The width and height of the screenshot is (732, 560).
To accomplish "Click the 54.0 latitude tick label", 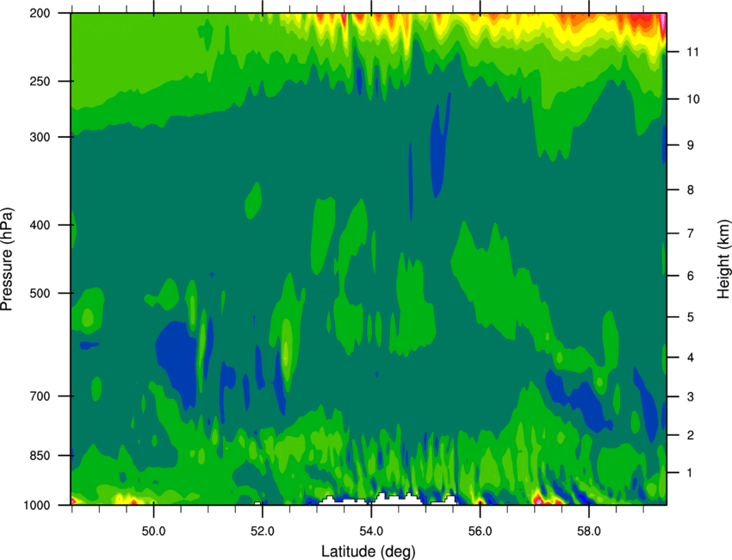I will [372, 532].
